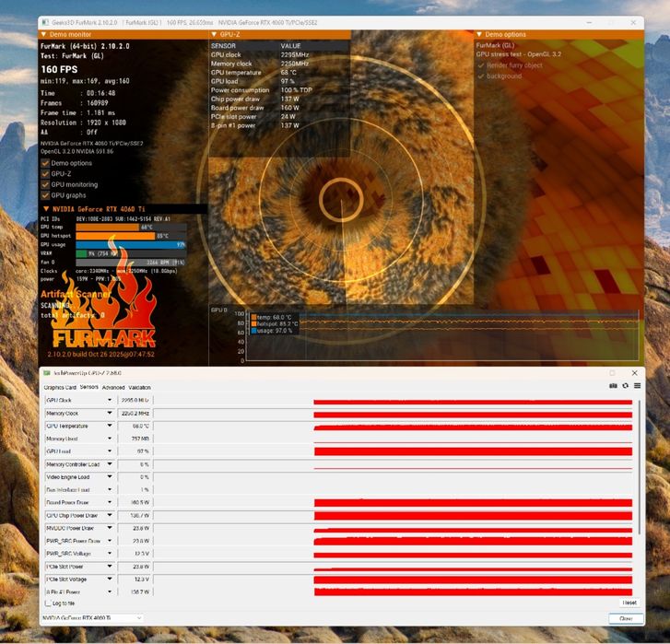
Task: Close the FurMark window with the X
Action: pyautogui.click(x=633, y=23)
